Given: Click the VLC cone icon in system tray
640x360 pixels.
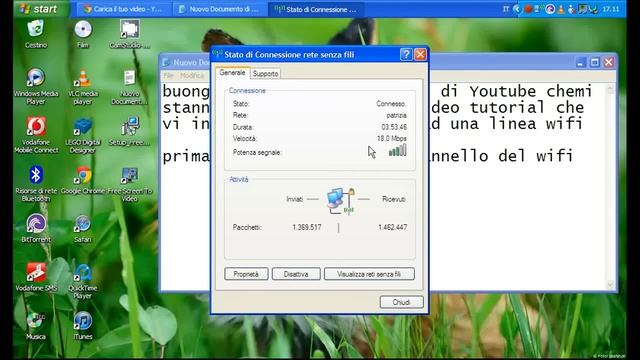Looking at the screenshot, I should pos(561,9).
